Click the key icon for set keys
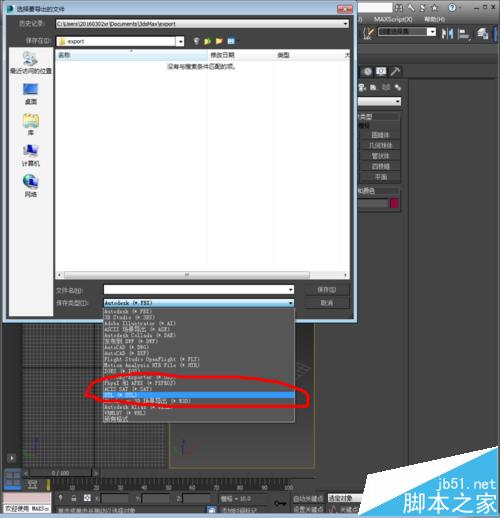Viewport: 500px width, 518px height. point(280,503)
